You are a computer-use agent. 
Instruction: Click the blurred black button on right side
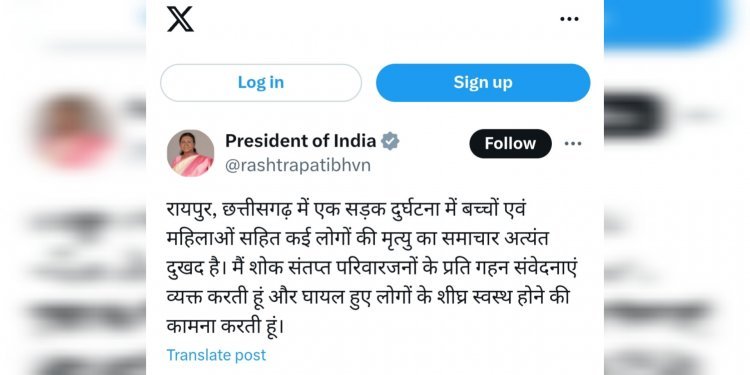click(x=634, y=116)
